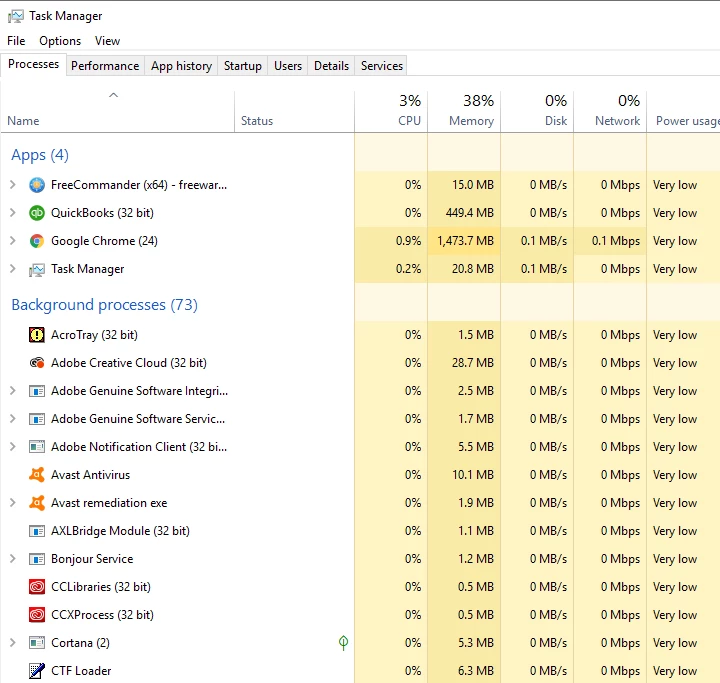
Task: Click the Task Manager title bar icon
Action: tap(16, 16)
